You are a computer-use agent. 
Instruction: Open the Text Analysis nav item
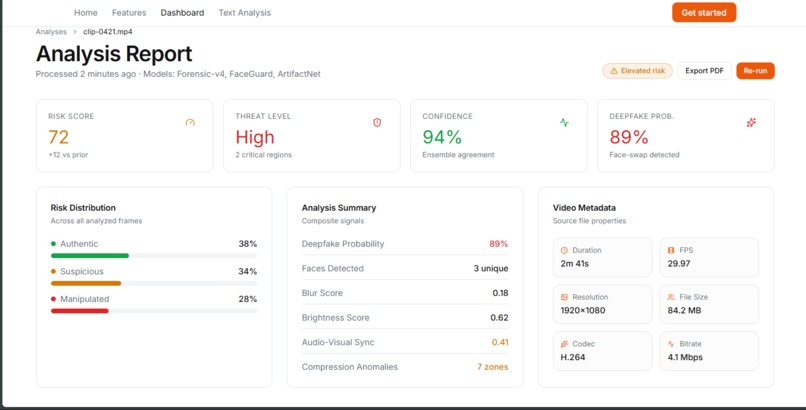[x=245, y=12]
